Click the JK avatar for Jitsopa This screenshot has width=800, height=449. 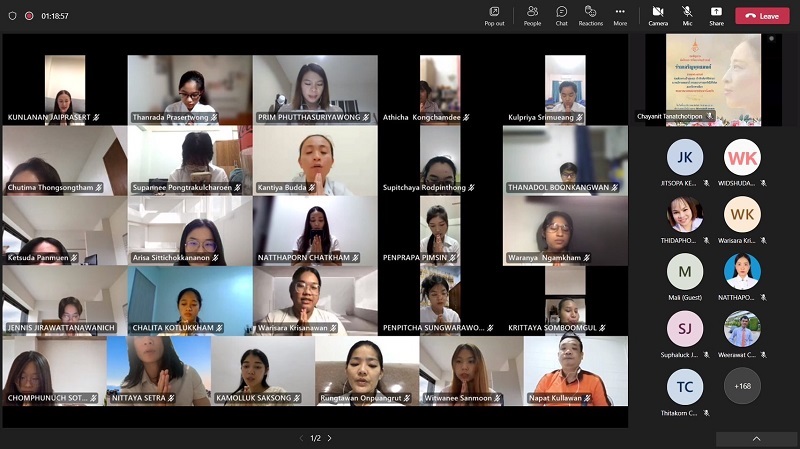(x=685, y=158)
